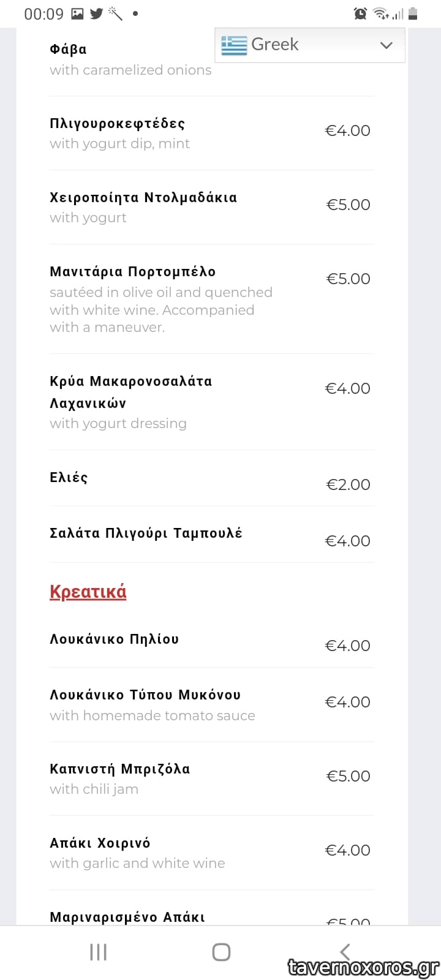Screen dimensions: 441x980
Task: Tap the alarm clock status icon
Action: pyautogui.click(x=360, y=13)
